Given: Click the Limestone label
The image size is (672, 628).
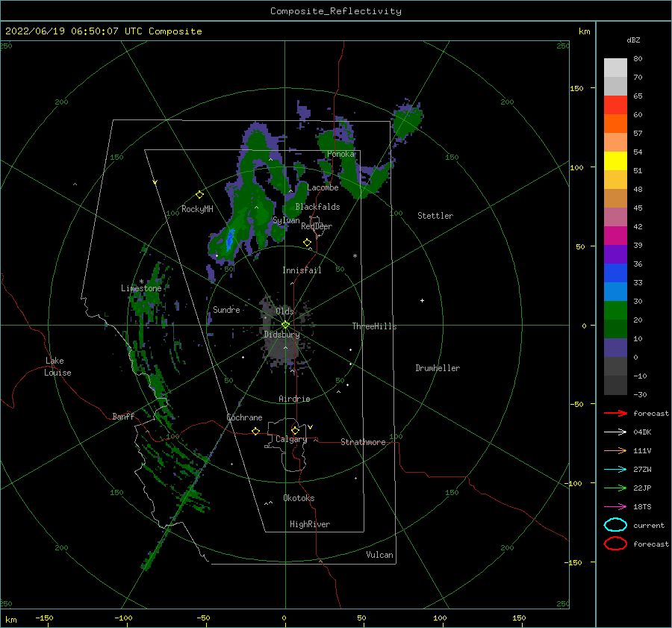Looking at the screenshot, I should click(141, 288).
